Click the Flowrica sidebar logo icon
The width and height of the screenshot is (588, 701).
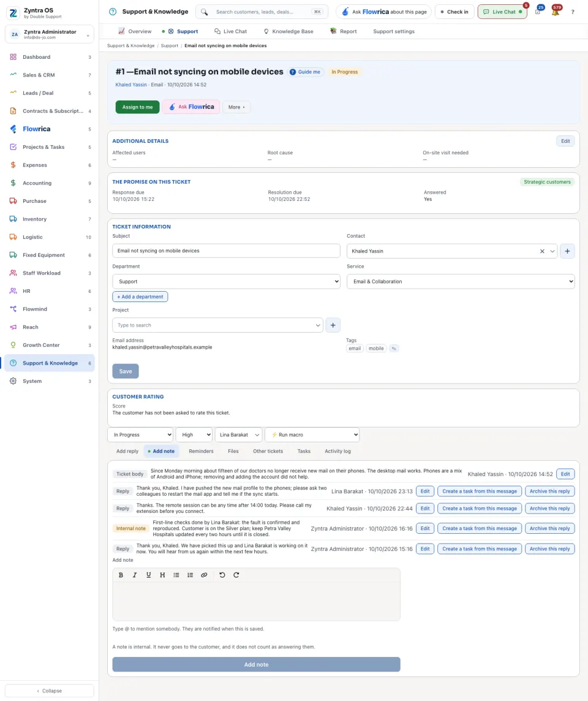click(13, 129)
